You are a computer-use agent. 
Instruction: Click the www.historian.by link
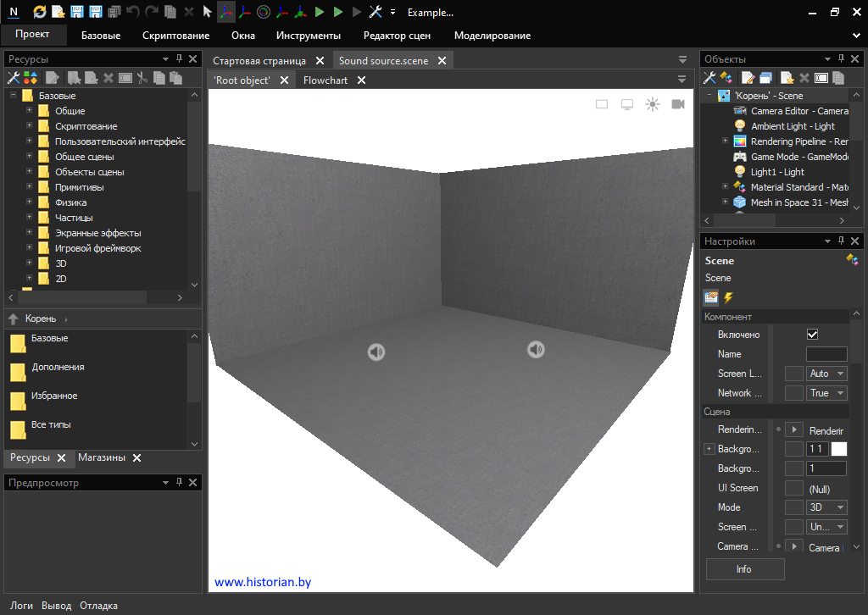click(x=262, y=582)
